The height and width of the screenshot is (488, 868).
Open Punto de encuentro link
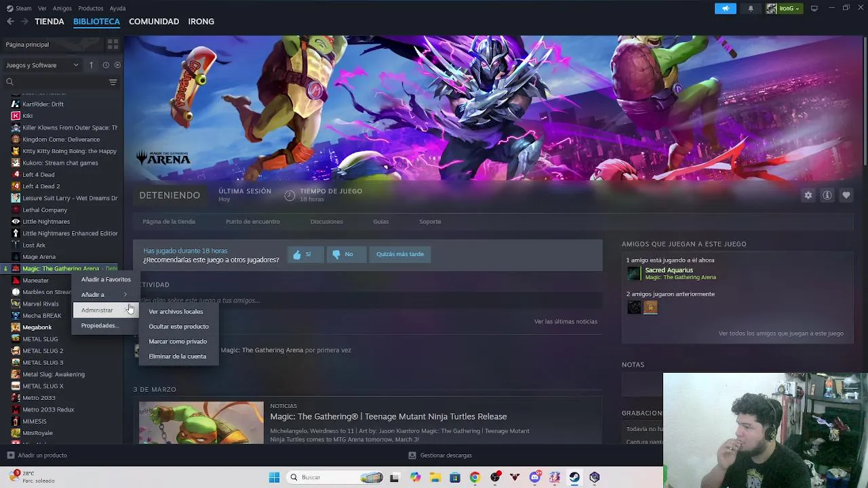click(253, 222)
